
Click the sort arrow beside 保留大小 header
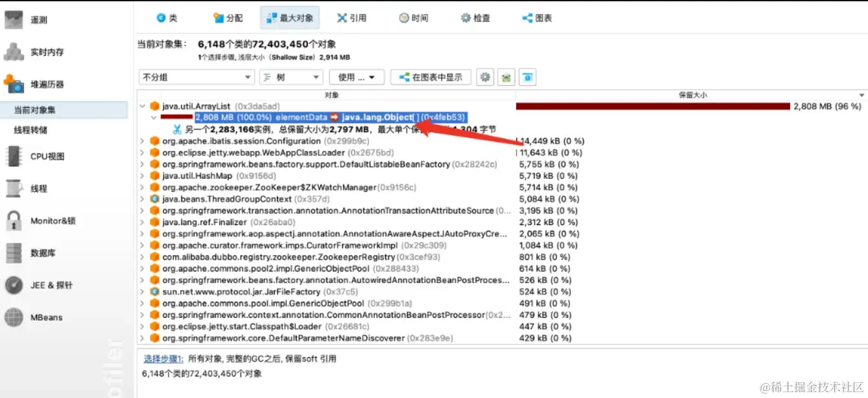click(861, 95)
